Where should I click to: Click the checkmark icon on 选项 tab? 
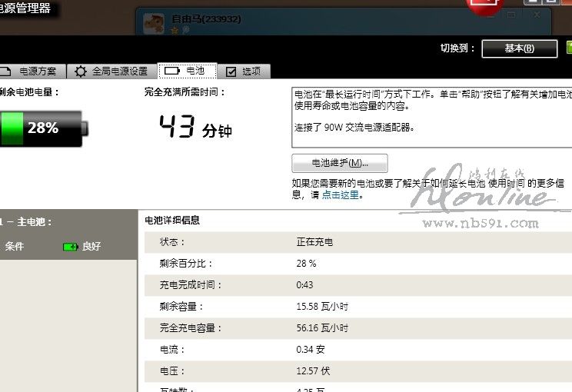coord(231,71)
